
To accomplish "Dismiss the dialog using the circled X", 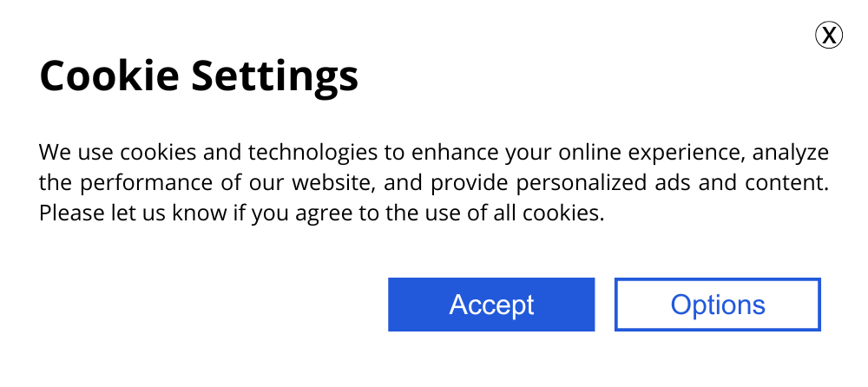I will pos(829,35).
